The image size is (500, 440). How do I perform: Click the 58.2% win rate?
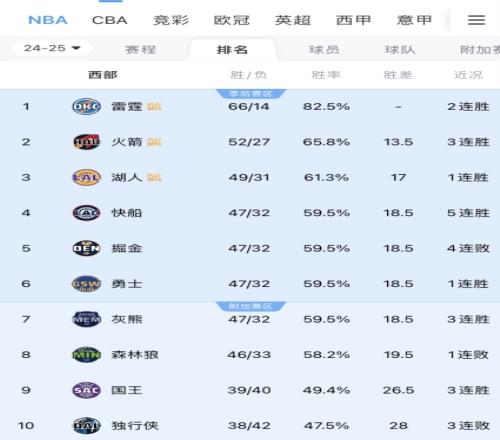pos(326,355)
